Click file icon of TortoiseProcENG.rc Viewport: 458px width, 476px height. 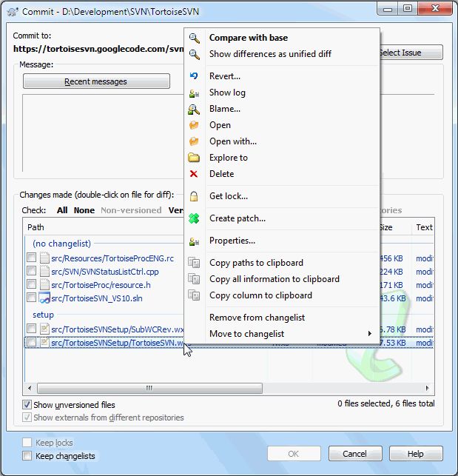point(44,258)
